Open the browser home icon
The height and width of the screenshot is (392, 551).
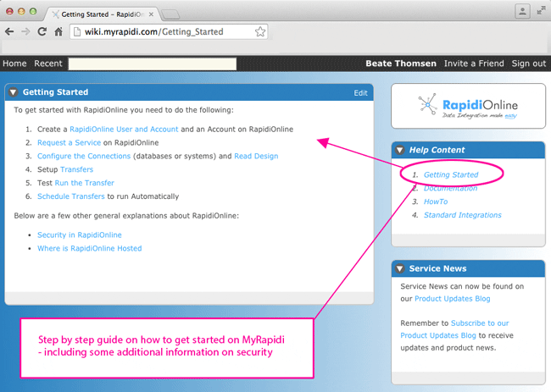(x=58, y=31)
